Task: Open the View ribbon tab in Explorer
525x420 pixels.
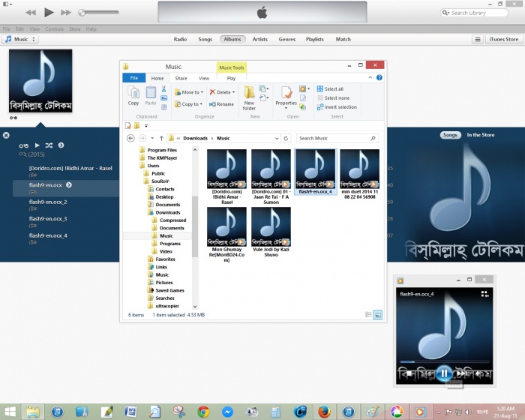Action: (x=203, y=78)
